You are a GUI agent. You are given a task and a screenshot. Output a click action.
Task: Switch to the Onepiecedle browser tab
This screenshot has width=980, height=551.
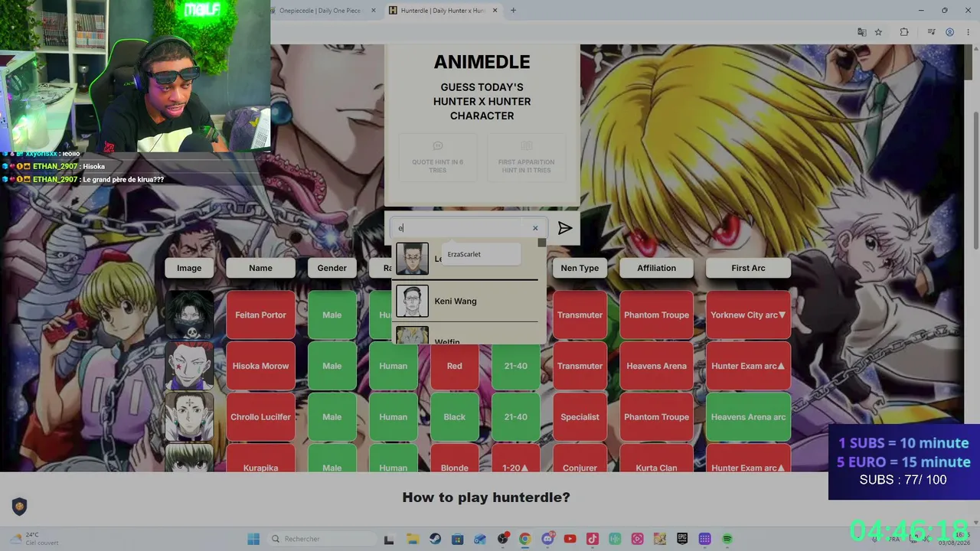tap(320, 11)
